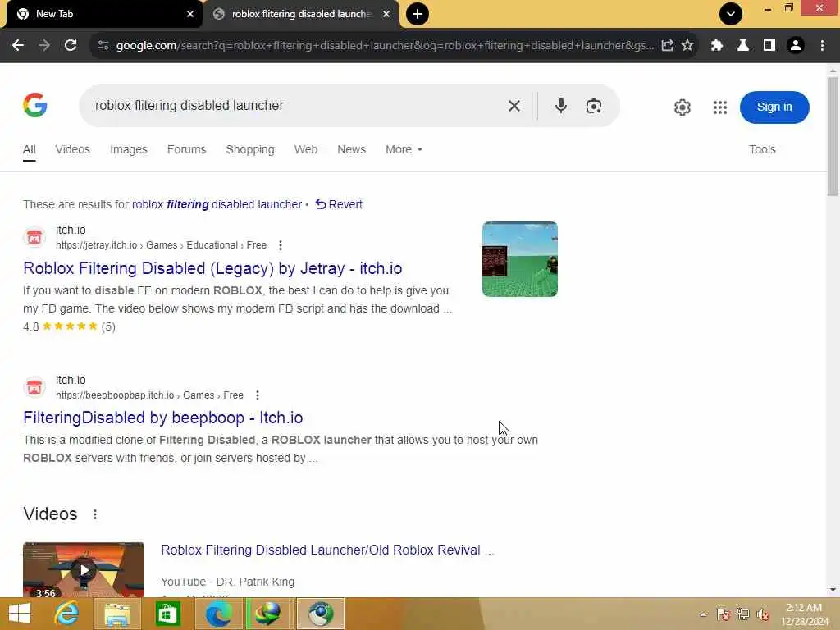Open Google quick settings gear
This screenshot has height=630, width=840.
[x=682, y=107]
